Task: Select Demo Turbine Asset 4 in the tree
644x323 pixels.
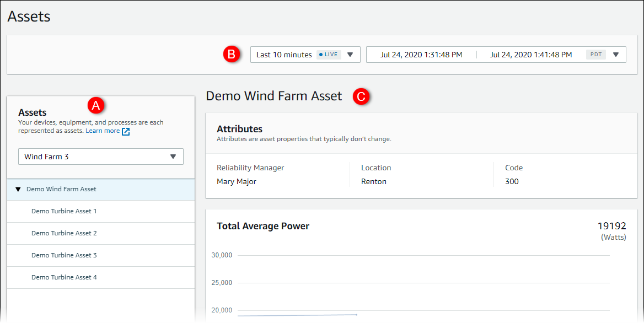Action: [x=64, y=277]
